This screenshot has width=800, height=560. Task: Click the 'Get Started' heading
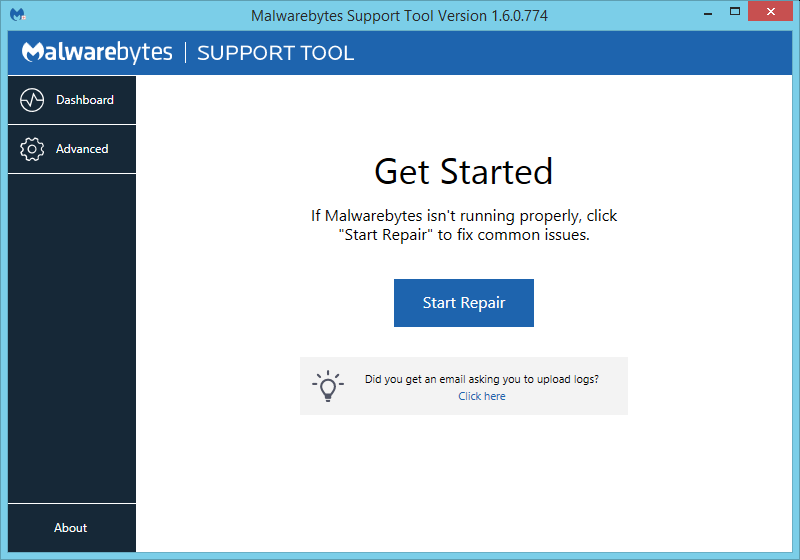[464, 172]
